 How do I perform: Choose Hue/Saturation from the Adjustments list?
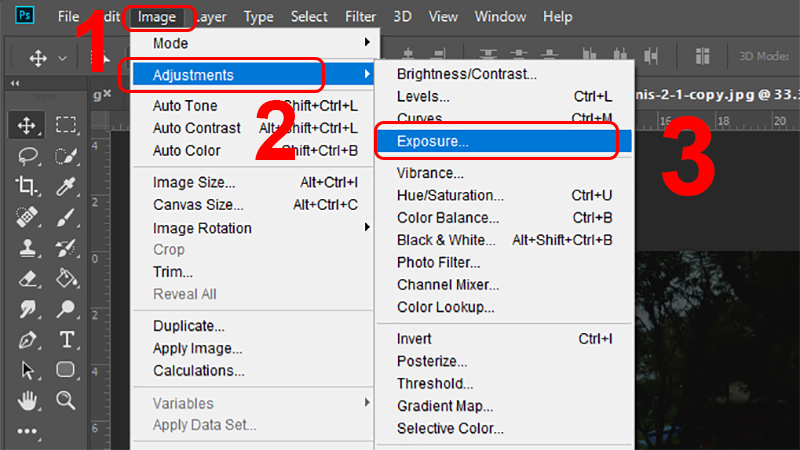tap(450, 195)
